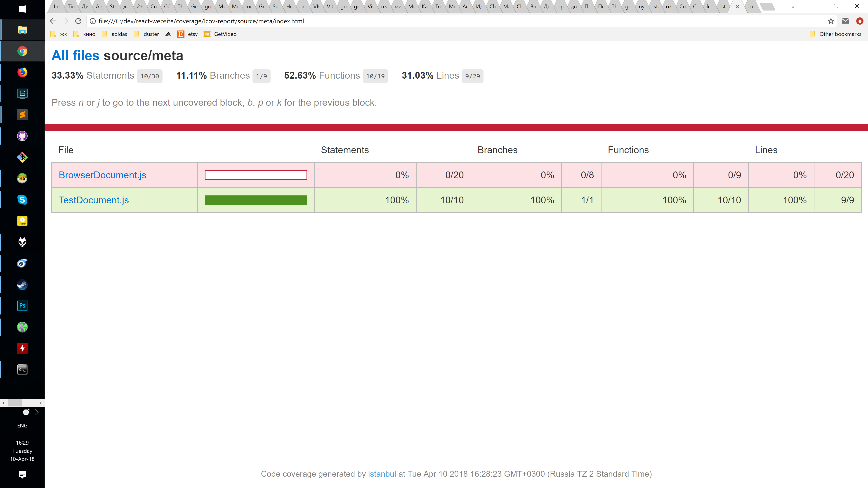Open the Windows Start menu
Viewport: 868px width, 488px height.
tap(22, 9)
